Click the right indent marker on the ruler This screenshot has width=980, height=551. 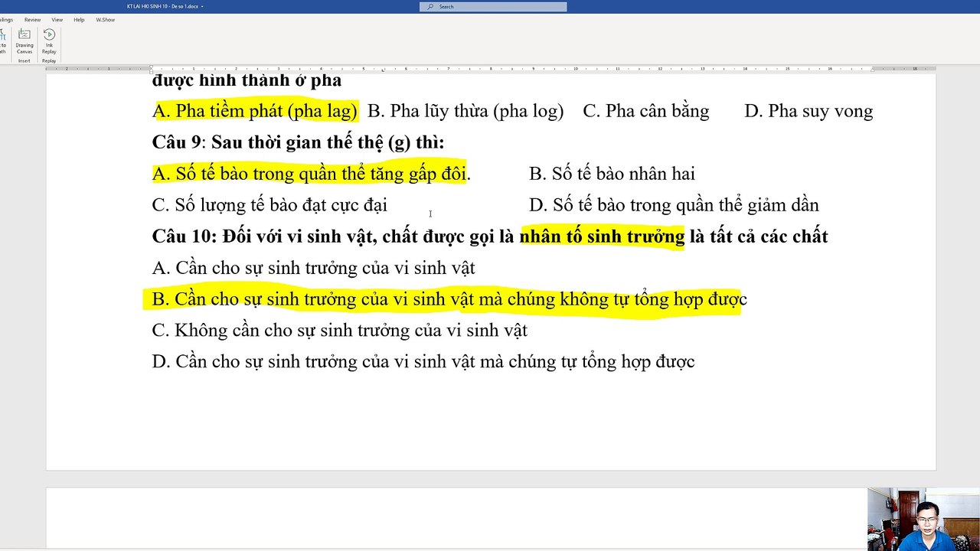click(x=872, y=69)
